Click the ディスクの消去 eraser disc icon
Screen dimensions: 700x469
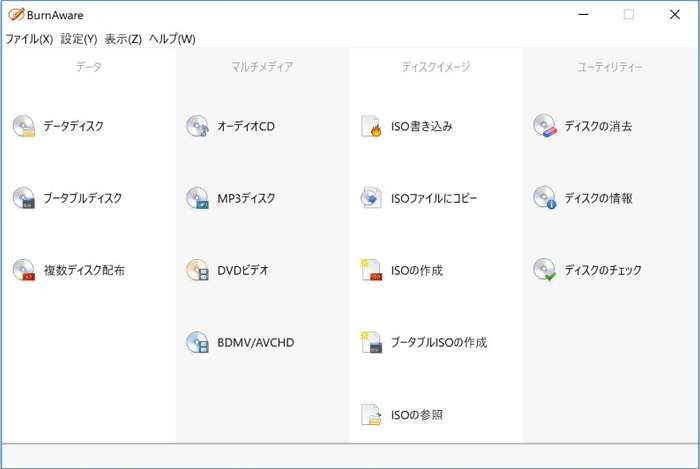point(545,126)
